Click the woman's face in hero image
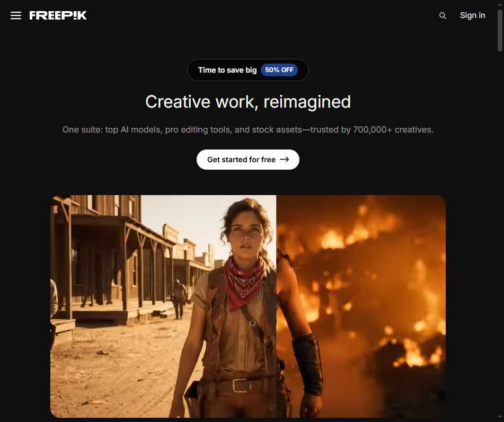Viewport: 504px width, 422px height. click(245, 233)
